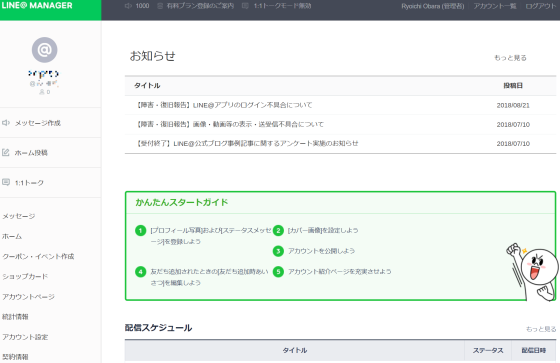Open the account @ profile avatar
The image size is (560, 363).
pyautogui.click(x=45, y=50)
